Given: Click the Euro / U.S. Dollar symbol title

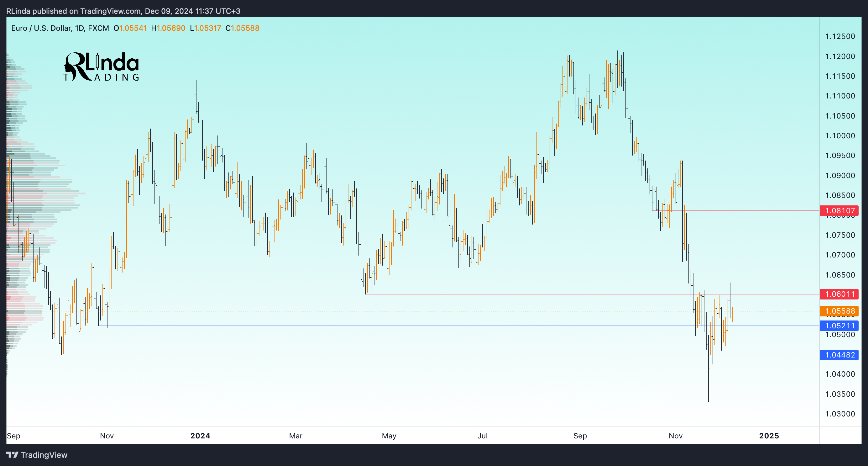Looking at the screenshot, I should [x=41, y=28].
